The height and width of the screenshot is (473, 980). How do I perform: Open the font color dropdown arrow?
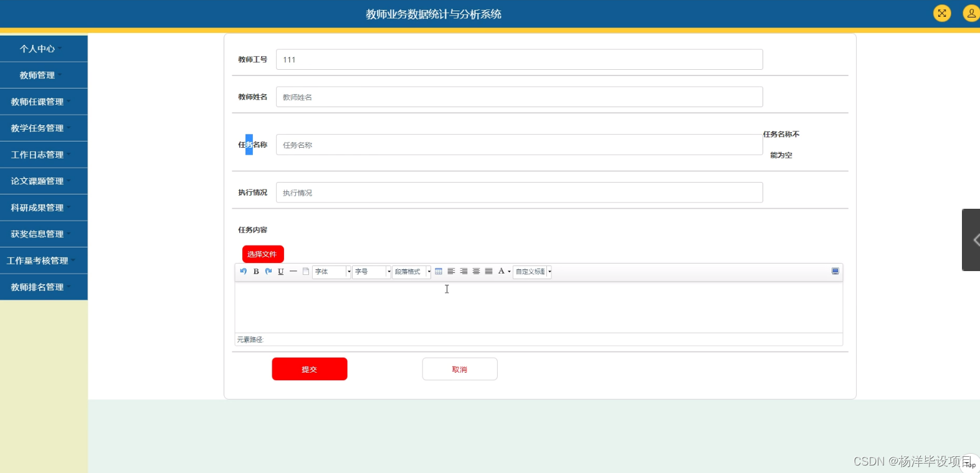click(x=509, y=272)
